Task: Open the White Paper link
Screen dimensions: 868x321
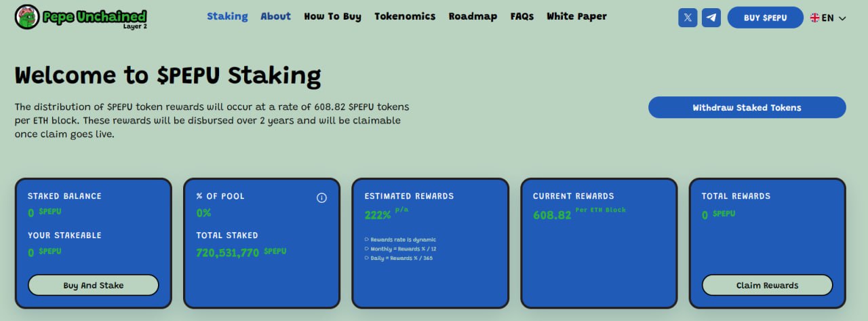Action: [576, 16]
